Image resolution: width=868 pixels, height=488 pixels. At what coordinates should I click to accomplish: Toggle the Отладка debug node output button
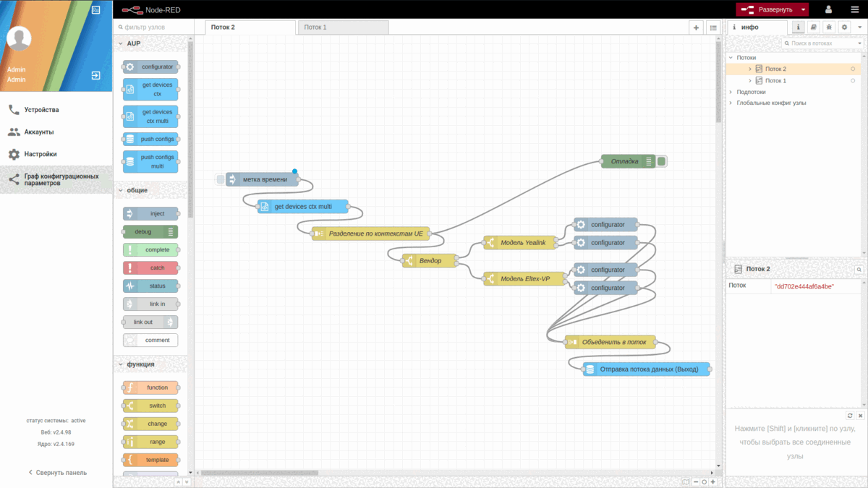point(662,161)
